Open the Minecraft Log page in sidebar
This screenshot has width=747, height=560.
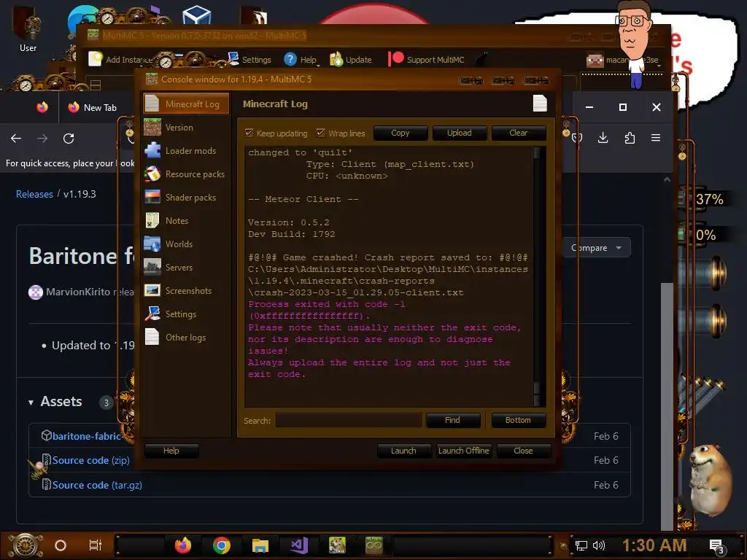point(186,104)
